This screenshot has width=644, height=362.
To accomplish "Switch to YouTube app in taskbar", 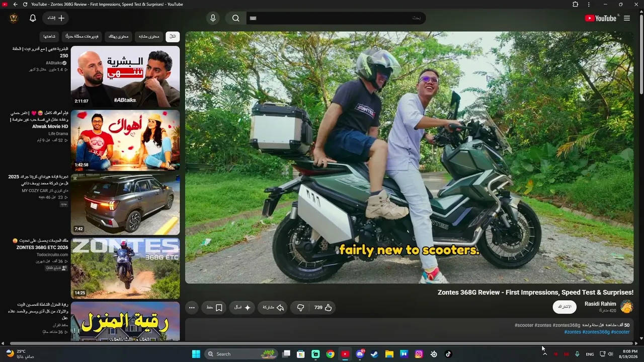I will coord(345,354).
